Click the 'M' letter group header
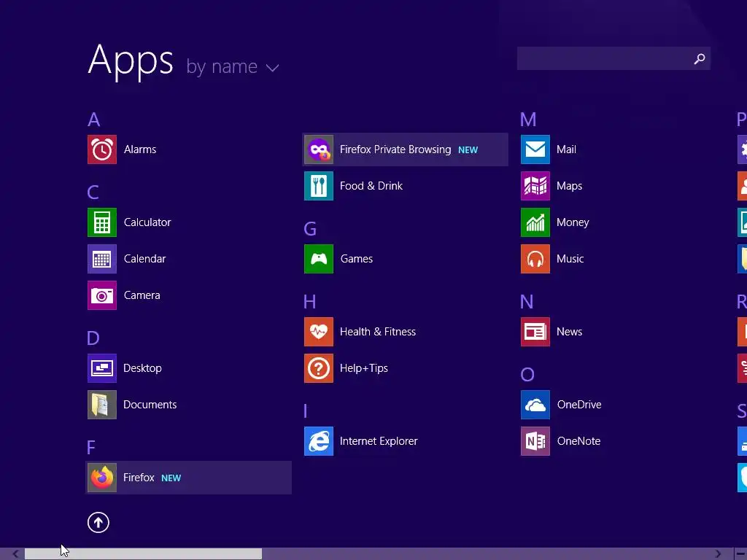The width and height of the screenshot is (747, 560). point(528,120)
